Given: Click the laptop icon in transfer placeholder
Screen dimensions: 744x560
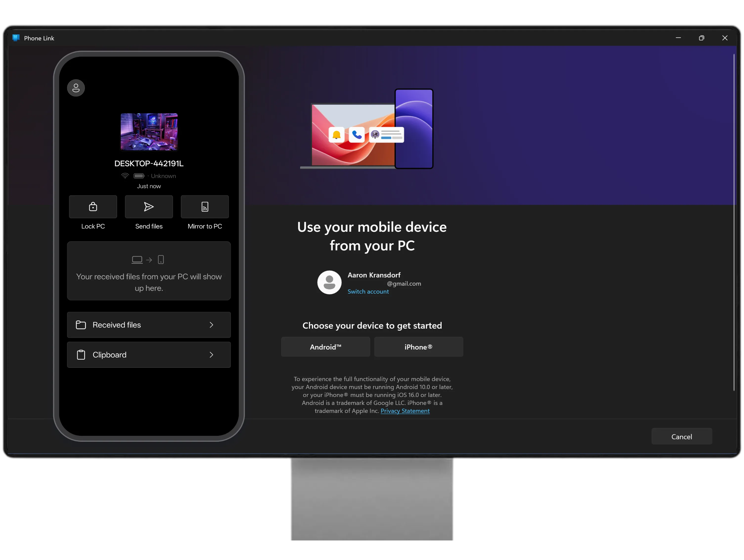Looking at the screenshot, I should [x=137, y=260].
